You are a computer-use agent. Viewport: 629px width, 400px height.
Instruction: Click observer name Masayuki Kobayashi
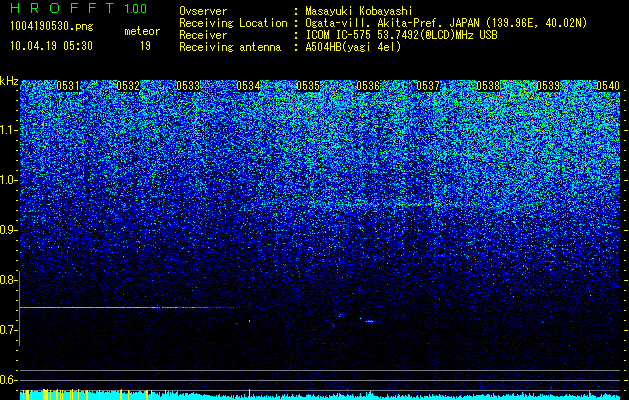coord(359,11)
